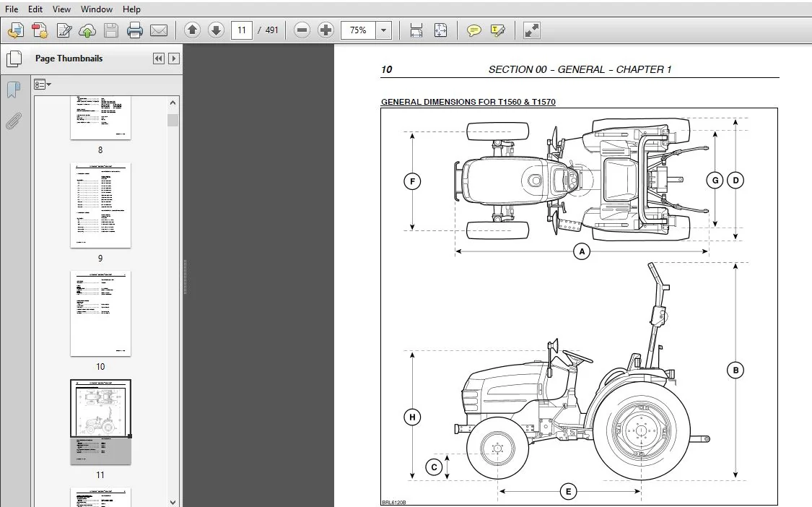Open the File menu
The height and width of the screenshot is (507, 812).
coord(12,9)
